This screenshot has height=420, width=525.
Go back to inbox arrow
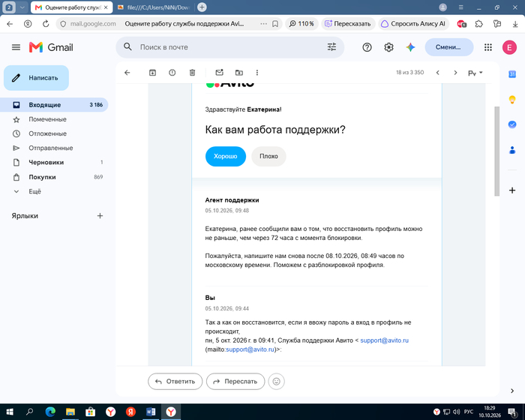click(x=127, y=73)
